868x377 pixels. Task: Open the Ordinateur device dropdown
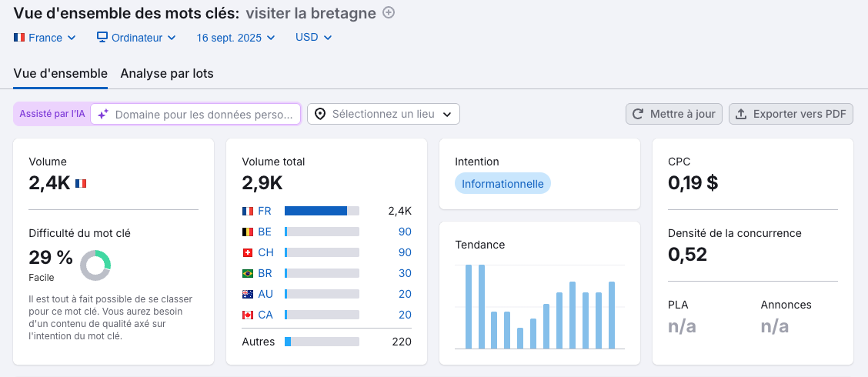coord(136,38)
